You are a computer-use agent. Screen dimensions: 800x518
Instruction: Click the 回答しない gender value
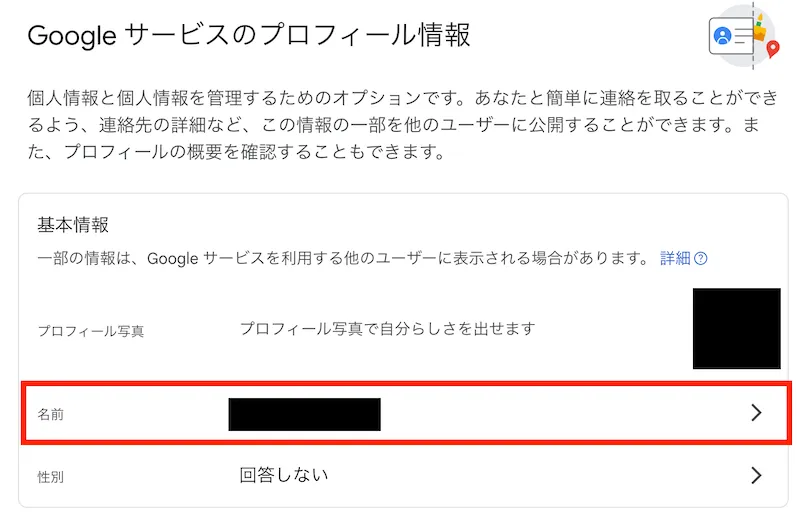tap(284, 474)
